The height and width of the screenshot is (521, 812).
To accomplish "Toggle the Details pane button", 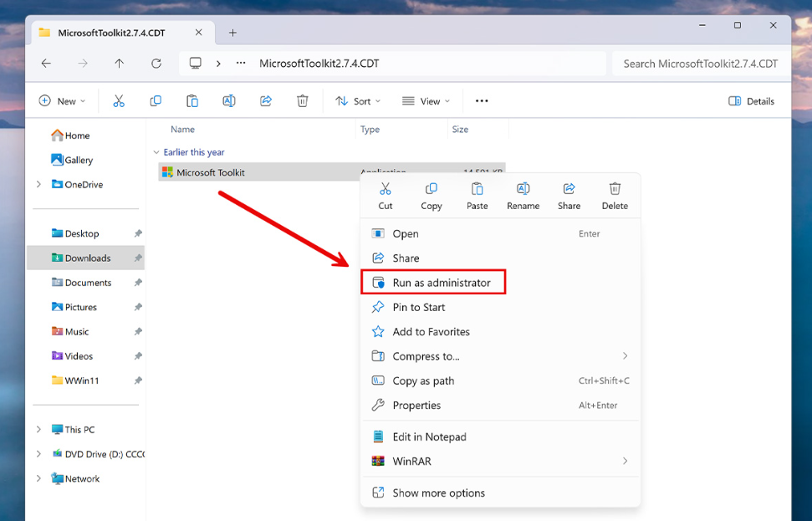I will point(751,101).
